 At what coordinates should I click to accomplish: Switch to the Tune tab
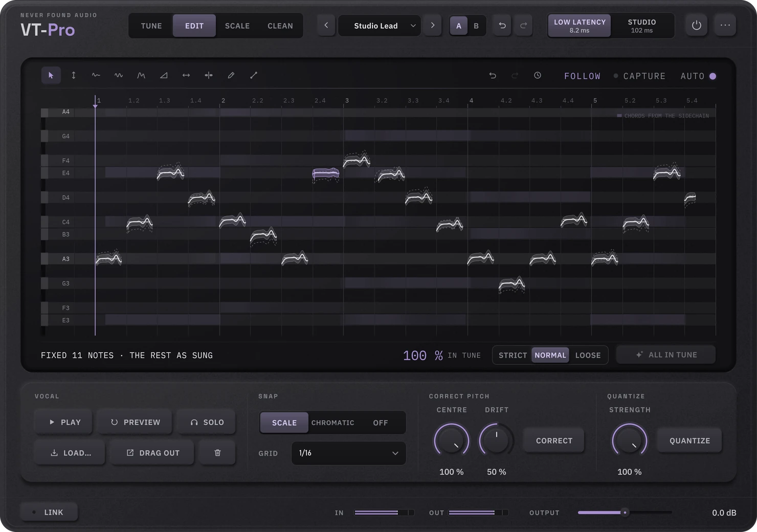tap(151, 26)
